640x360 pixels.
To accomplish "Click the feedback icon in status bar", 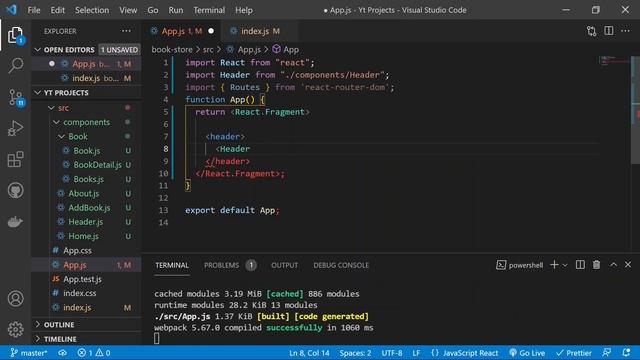I will click(x=607, y=353).
